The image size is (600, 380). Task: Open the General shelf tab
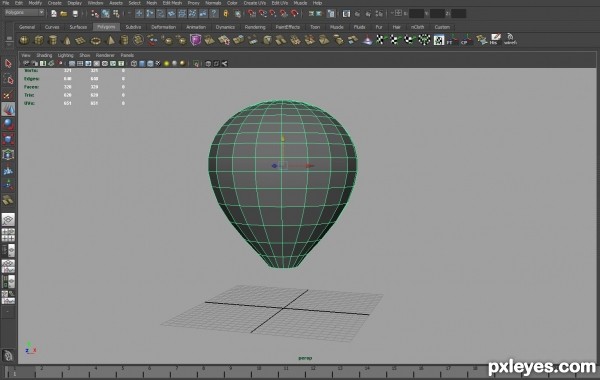[x=27, y=27]
